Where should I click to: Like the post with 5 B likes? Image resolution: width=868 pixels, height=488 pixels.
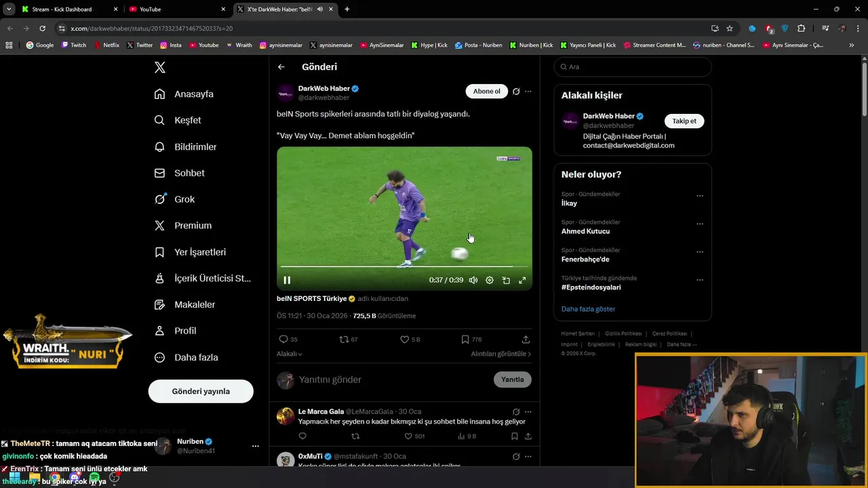click(x=410, y=339)
